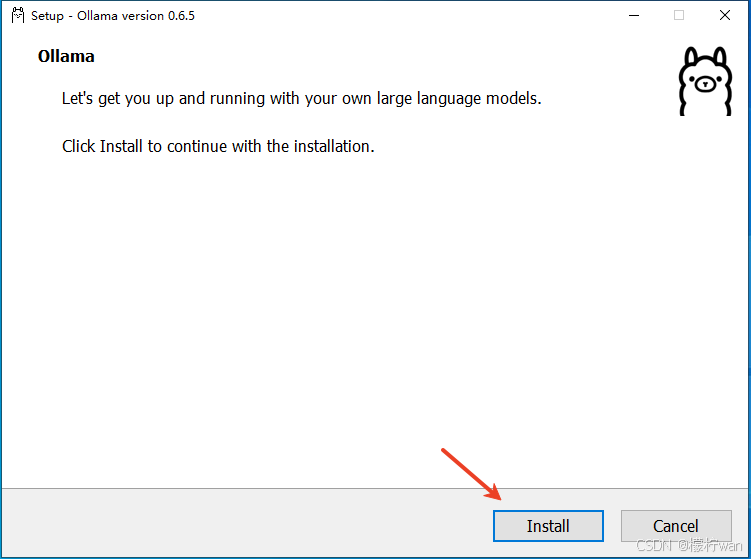The width and height of the screenshot is (751, 559).
Task: Start the Ollama installation with Install
Action: click(x=548, y=526)
